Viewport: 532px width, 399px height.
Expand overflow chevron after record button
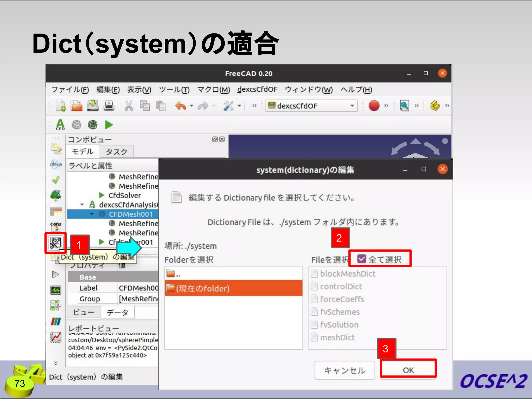(x=386, y=106)
